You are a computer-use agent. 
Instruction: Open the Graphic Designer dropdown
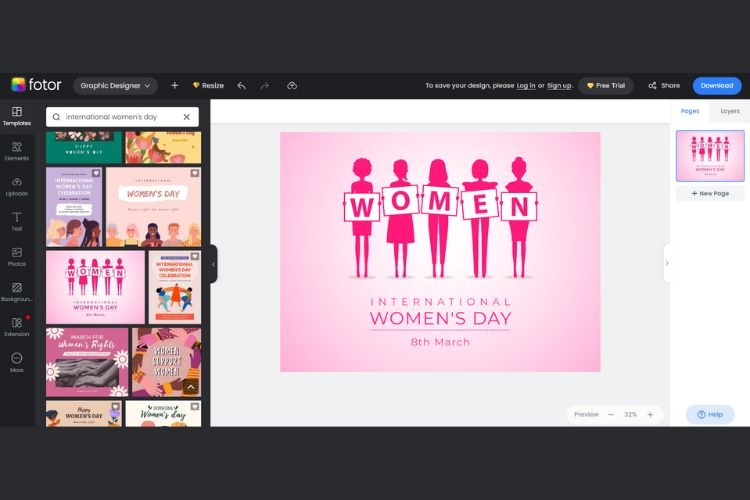pyautogui.click(x=115, y=86)
